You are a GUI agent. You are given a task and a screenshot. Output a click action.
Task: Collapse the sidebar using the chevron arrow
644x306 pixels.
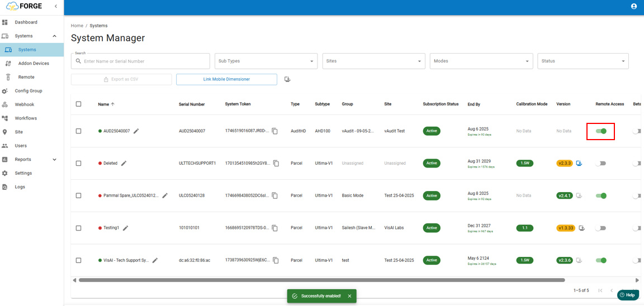coord(55,6)
